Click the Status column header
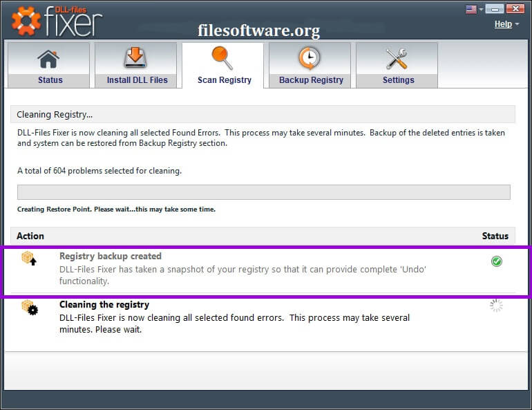532x410 pixels. click(495, 236)
